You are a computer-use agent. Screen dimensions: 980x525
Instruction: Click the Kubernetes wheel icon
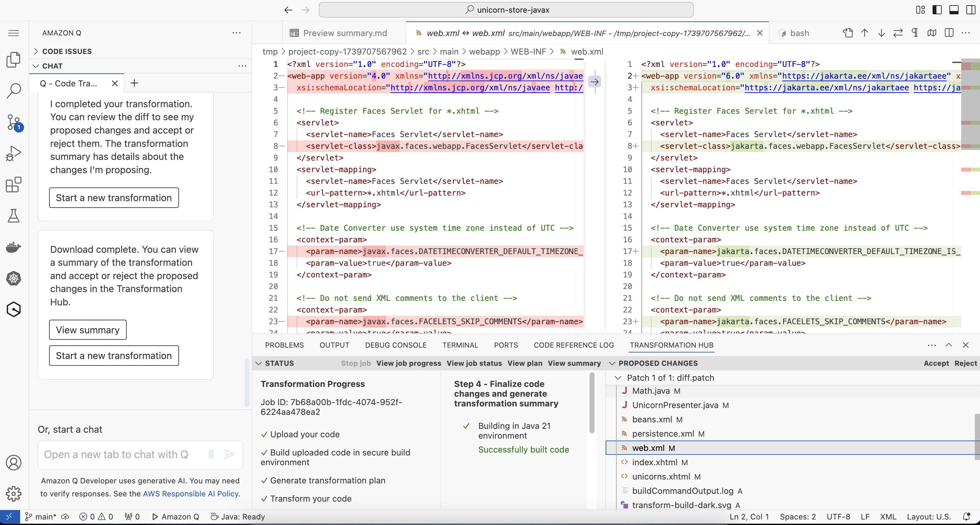pyautogui.click(x=14, y=278)
